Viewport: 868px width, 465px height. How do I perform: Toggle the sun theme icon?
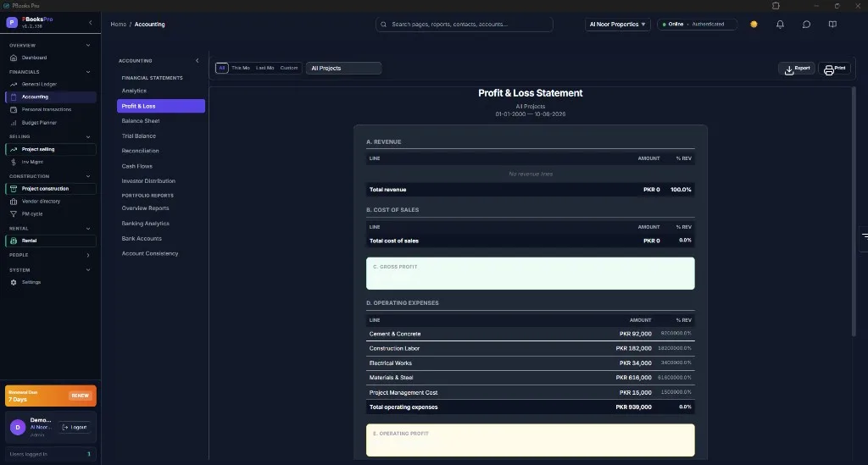[754, 25]
